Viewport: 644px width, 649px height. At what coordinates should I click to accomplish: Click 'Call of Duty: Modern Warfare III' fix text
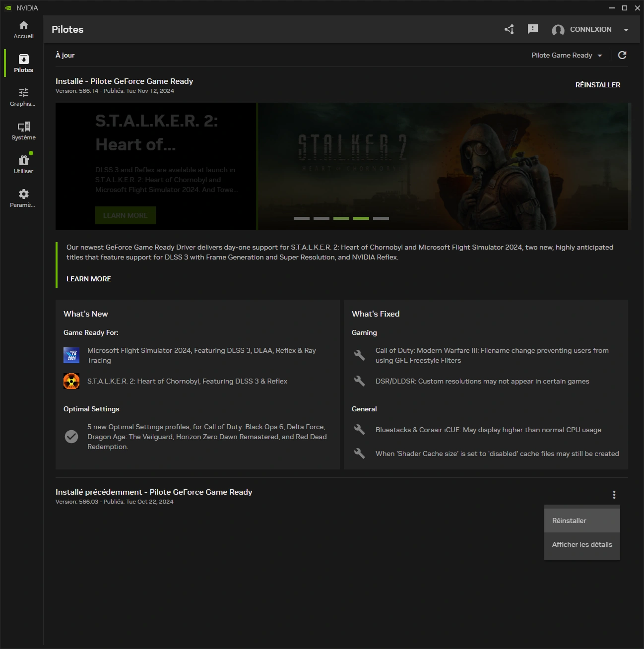(492, 355)
